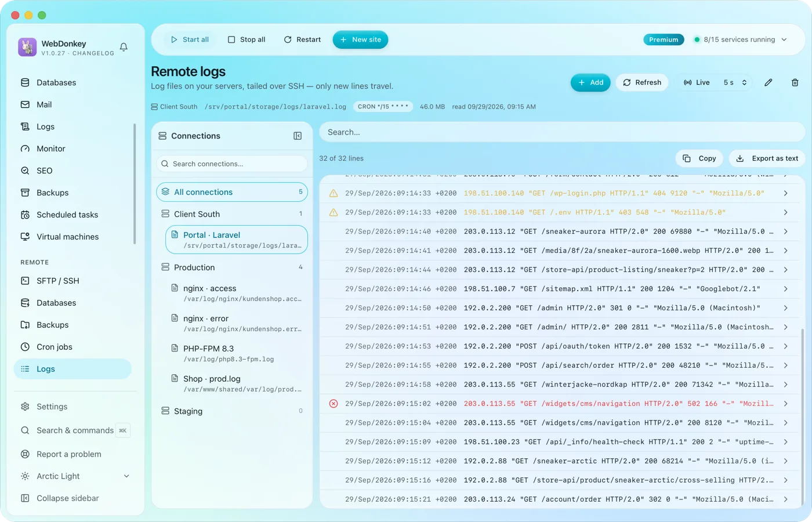Image resolution: width=812 pixels, height=522 pixels.
Task: Open the notifications bell icon
Action: (124, 47)
